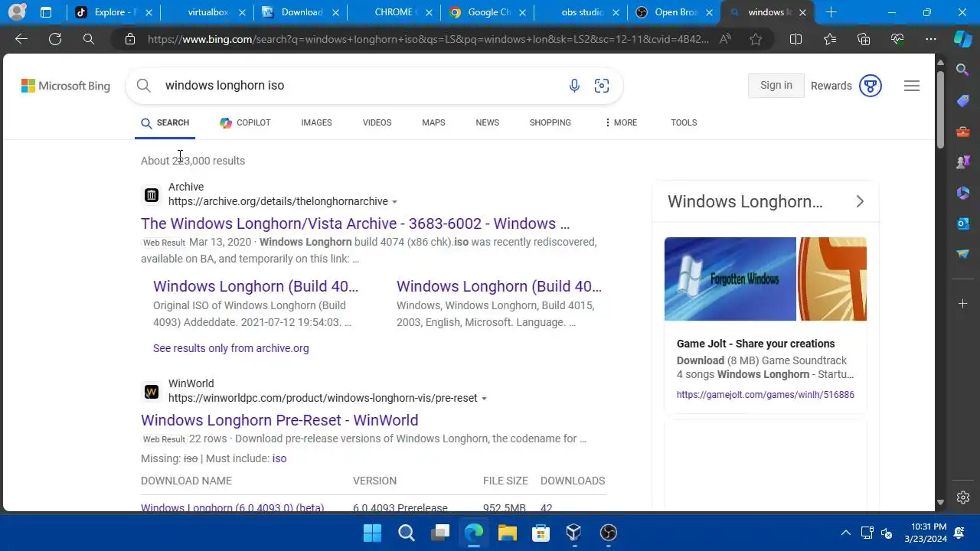Open the tab actions menu icon

pyautogui.click(x=46, y=12)
